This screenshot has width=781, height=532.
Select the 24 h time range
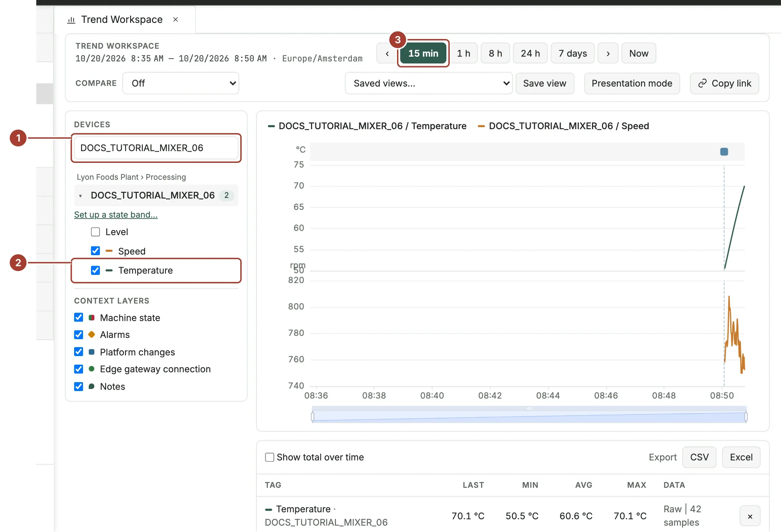[530, 53]
